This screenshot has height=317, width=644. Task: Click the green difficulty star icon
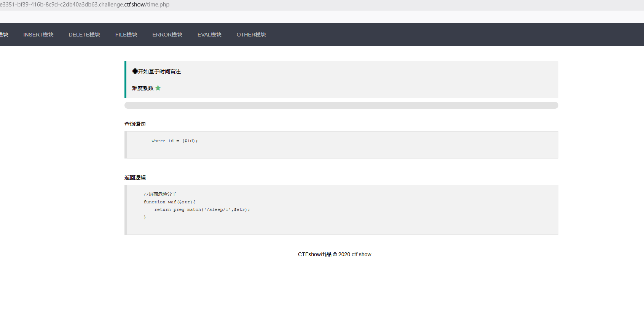(158, 88)
